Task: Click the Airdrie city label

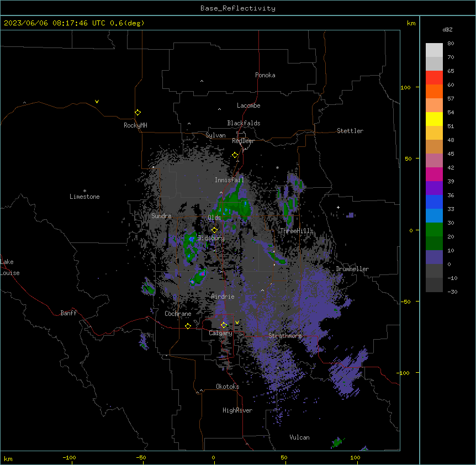Action: [x=223, y=297]
